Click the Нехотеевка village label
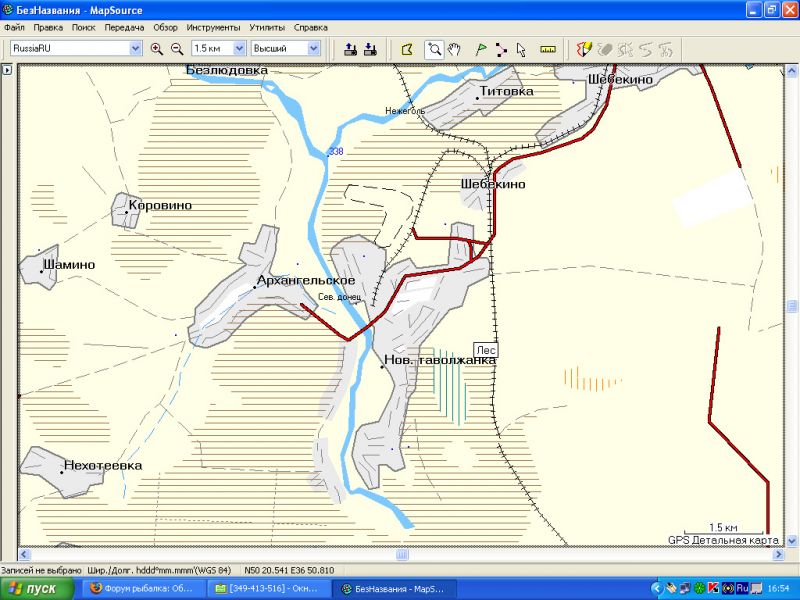This screenshot has height=600, width=800. 103,465
